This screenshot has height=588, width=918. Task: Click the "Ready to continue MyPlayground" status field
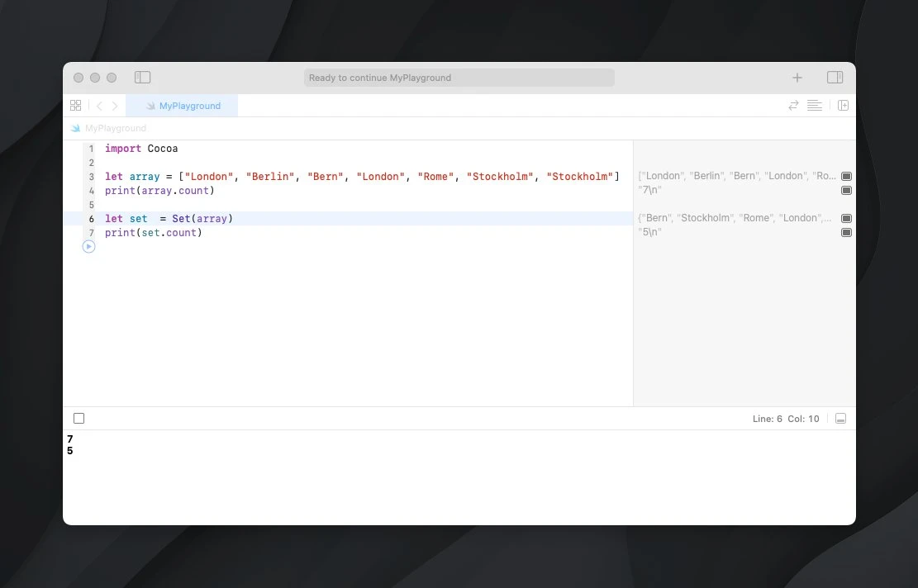[x=459, y=78]
